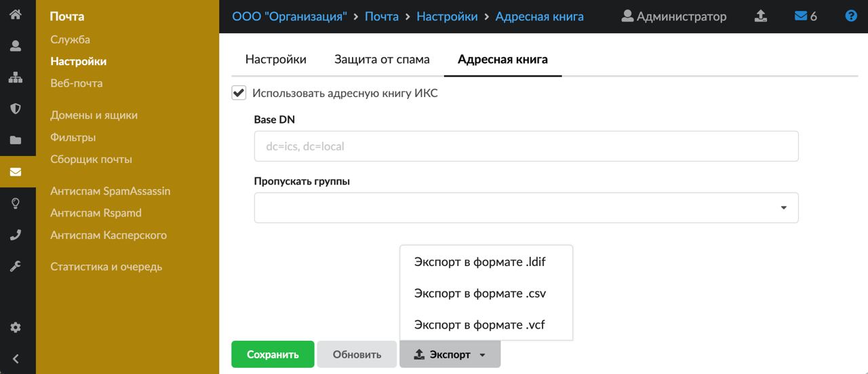Click into the Base DN input field
868x374 pixels.
tap(526, 146)
